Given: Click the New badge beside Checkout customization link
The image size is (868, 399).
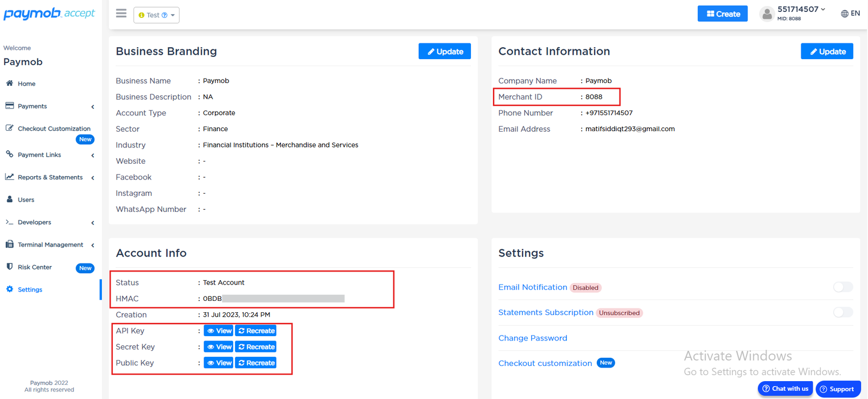Looking at the screenshot, I should click(x=606, y=363).
